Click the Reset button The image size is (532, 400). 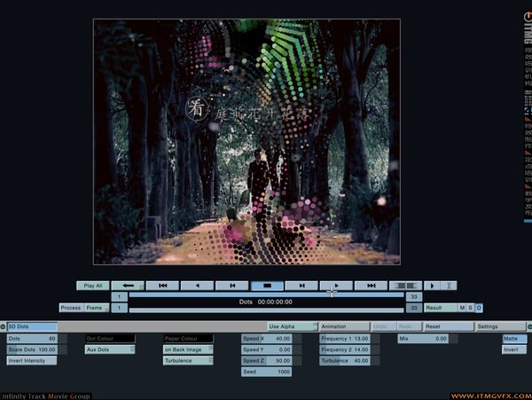pyautogui.click(x=449, y=326)
